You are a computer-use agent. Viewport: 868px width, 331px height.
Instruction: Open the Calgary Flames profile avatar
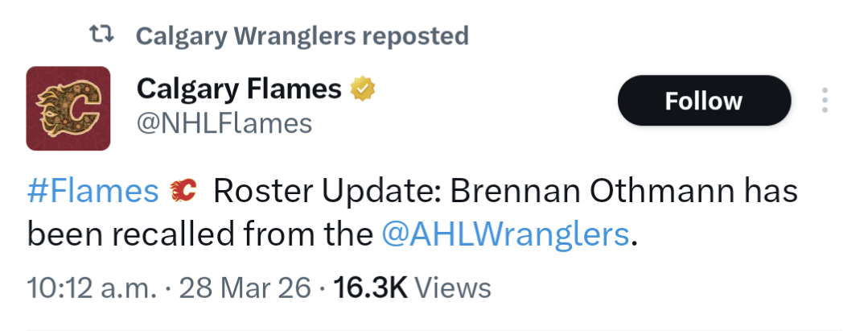[x=68, y=108]
